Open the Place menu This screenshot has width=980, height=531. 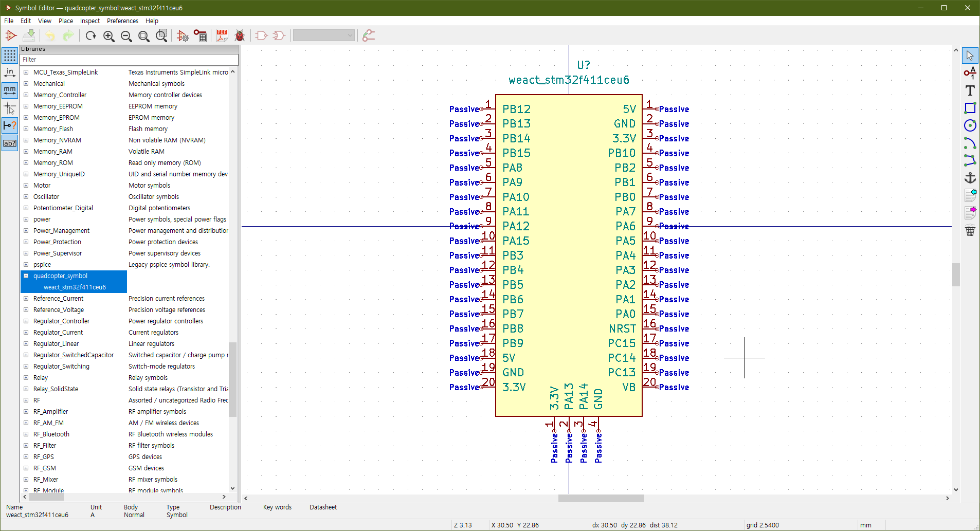click(66, 21)
